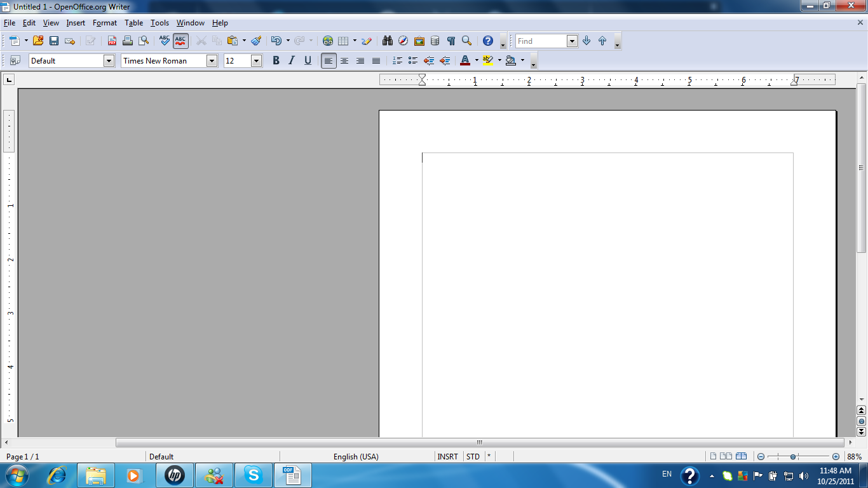The image size is (868, 488).
Task: Run the Spelling and Grammar check
Action: point(165,41)
